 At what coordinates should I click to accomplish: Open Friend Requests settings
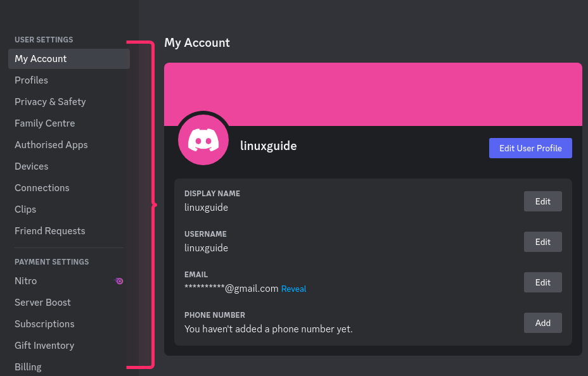click(x=50, y=231)
